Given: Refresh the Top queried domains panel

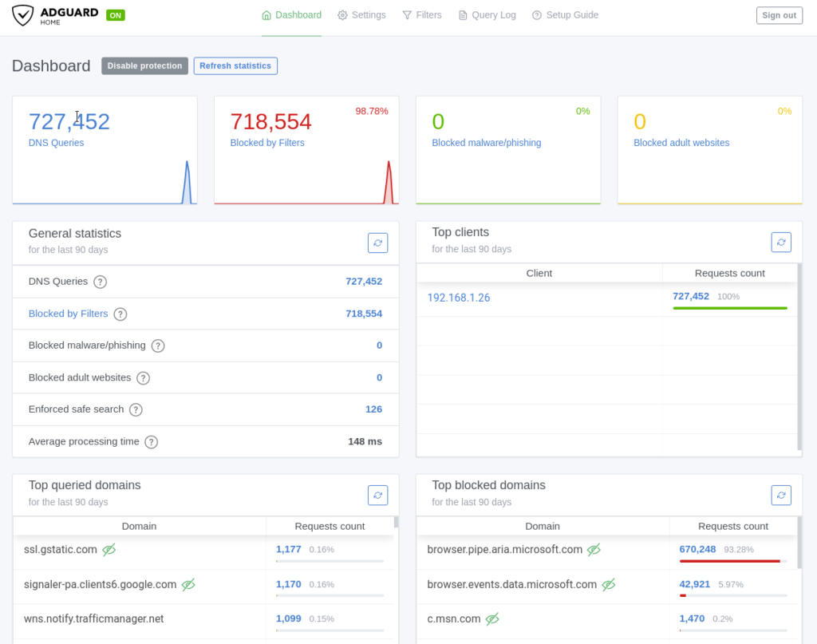Looking at the screenshot, I should point(377,495).
